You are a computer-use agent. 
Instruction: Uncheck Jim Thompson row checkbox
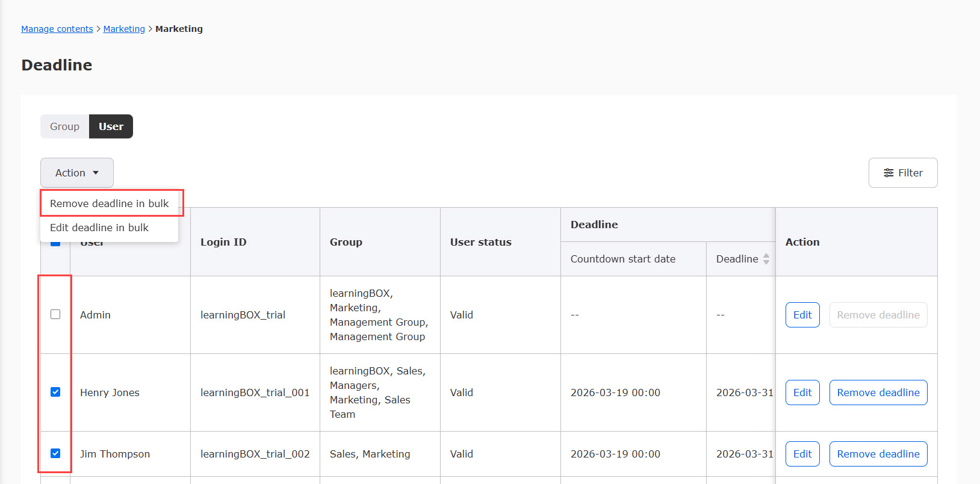click(x=55, y=453)
